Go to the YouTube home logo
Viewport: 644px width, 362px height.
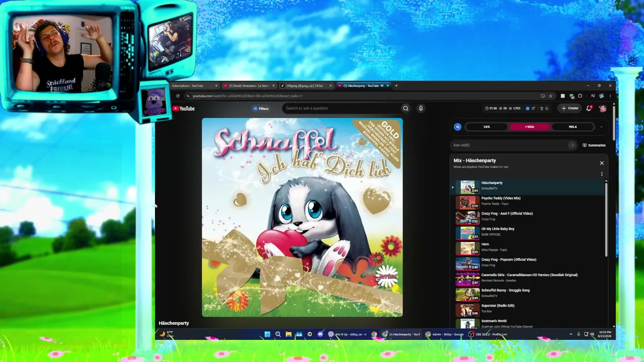(x=184, y=109)
